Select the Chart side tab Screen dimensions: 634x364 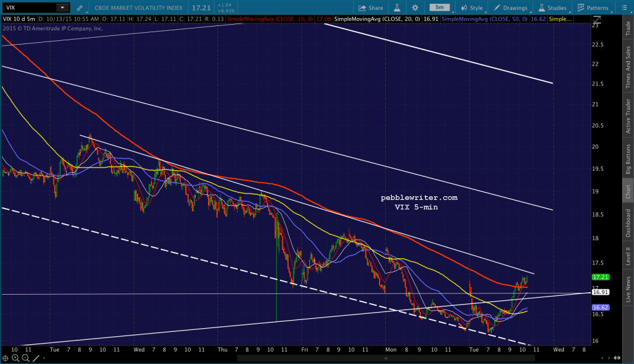pos(628,192)
